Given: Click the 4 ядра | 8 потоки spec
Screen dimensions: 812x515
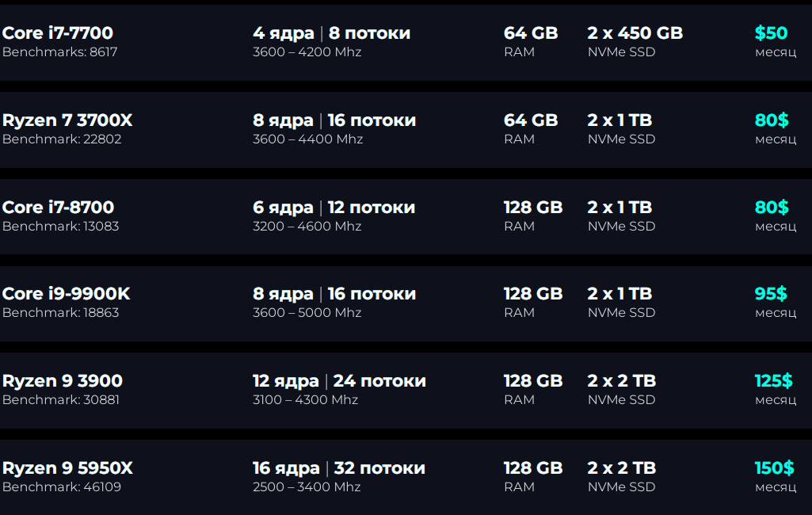Looking at the screenshot, I should tap(331, 33).
